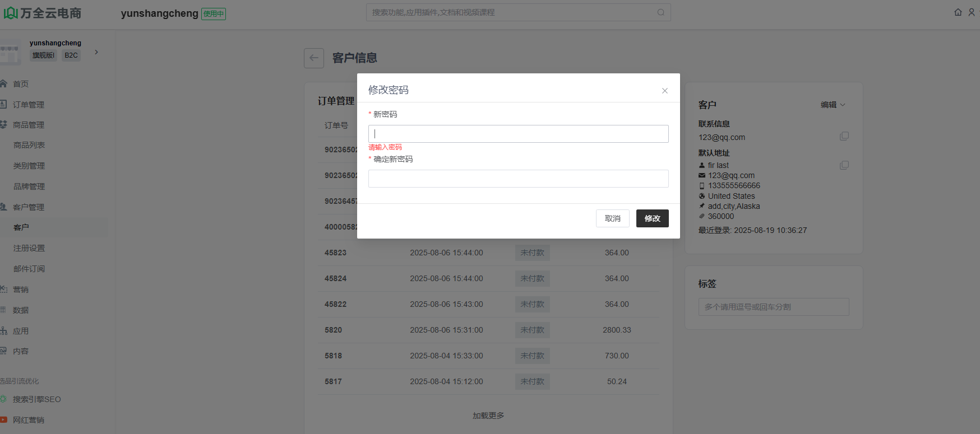Image resolution: width=980 pixels, height=434 pixels.
Task: Open 订单管理 in the sidebar
Action: pyautogui.click(x=29, y=105)
